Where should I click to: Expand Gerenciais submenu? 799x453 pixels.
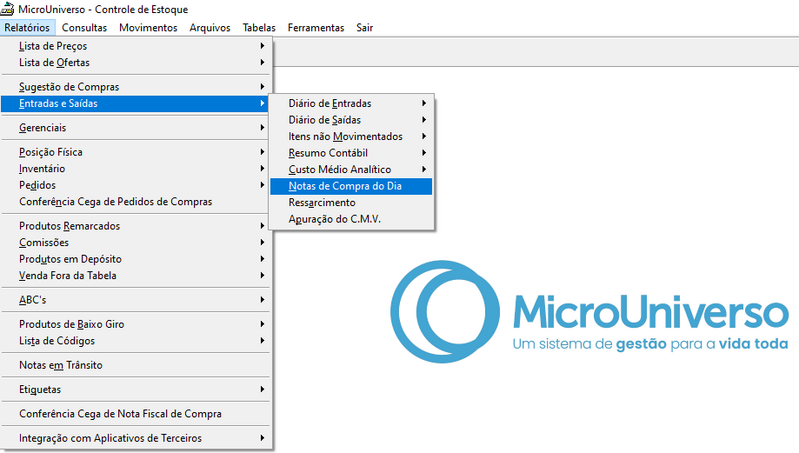point(135,127)
